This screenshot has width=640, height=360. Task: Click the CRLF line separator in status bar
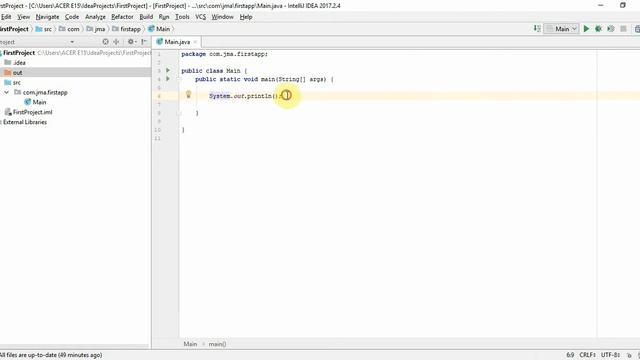[x=587, y=355]
